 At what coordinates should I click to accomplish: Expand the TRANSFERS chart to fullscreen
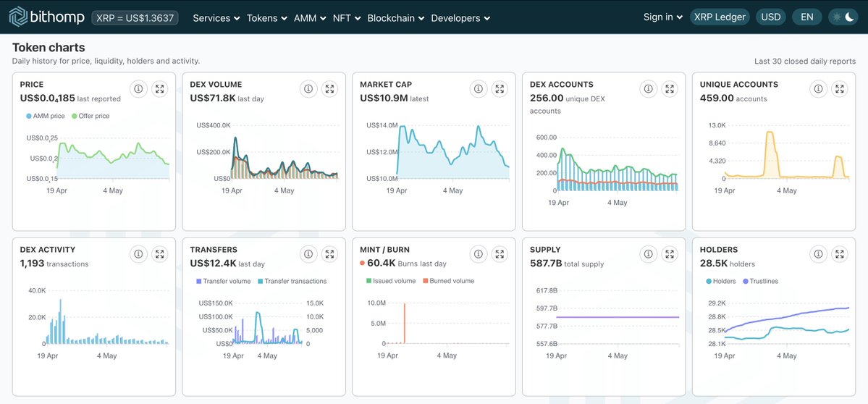(x=329, y=254)
